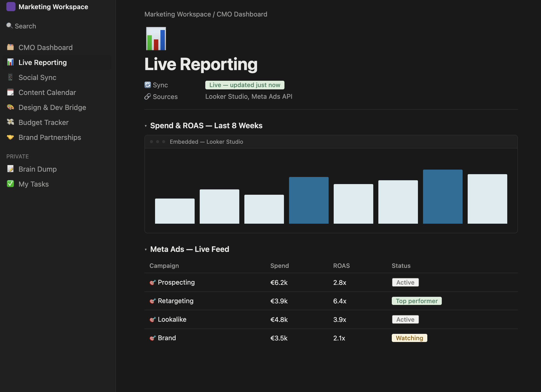Go to Budget Tracker page
This screenshot has height=392, width=541.
coord(57,122)
